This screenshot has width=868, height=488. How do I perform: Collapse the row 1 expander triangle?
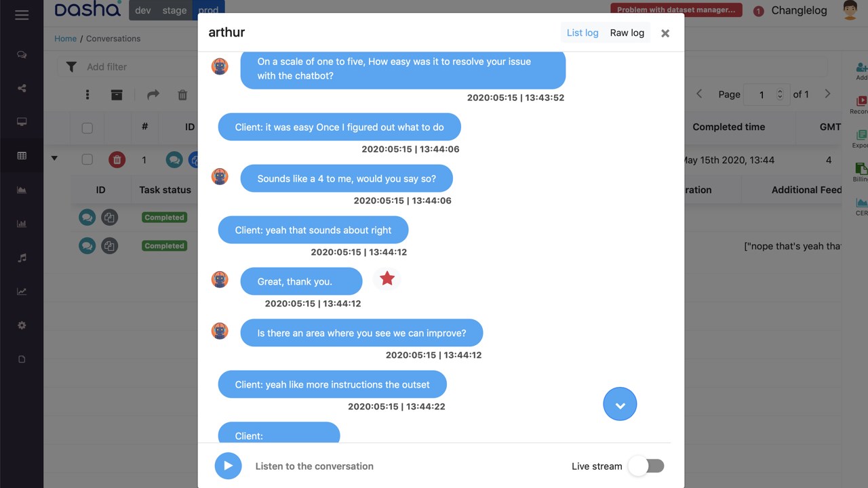pyautogui.click(x=54, y=159)
